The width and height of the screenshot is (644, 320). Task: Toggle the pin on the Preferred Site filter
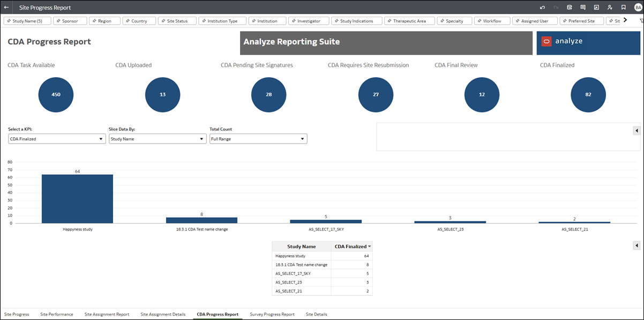(565, 21)
